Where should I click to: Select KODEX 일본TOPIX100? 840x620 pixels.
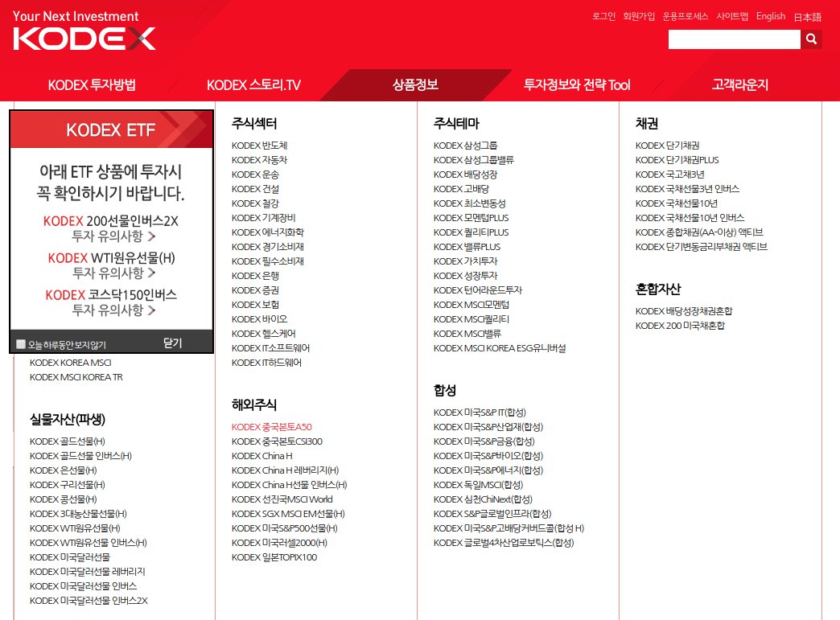pos(274,556)
